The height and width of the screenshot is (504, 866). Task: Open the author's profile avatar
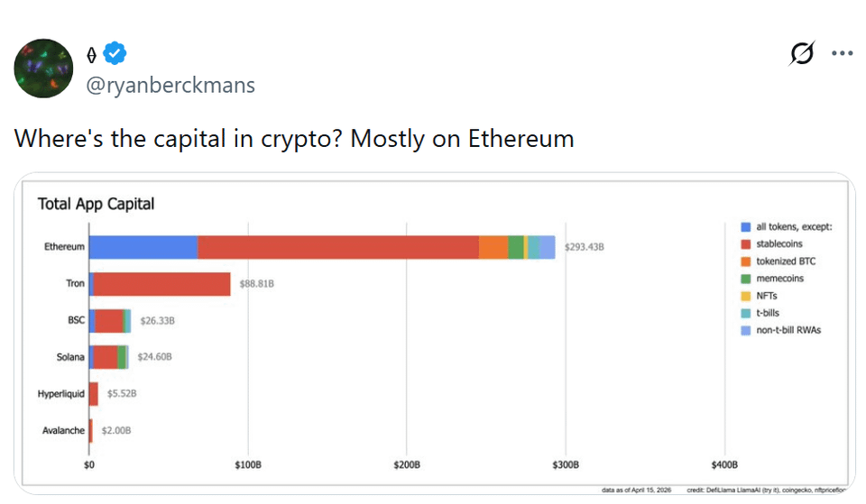(43, 69)
